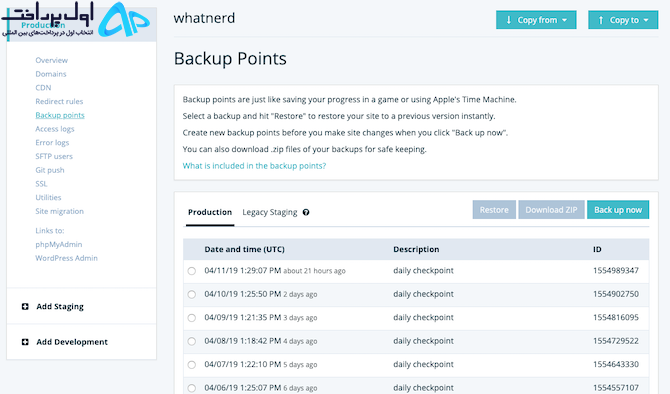Open the Copy from dropdown

pyautogui.click(x=536, y=20)
